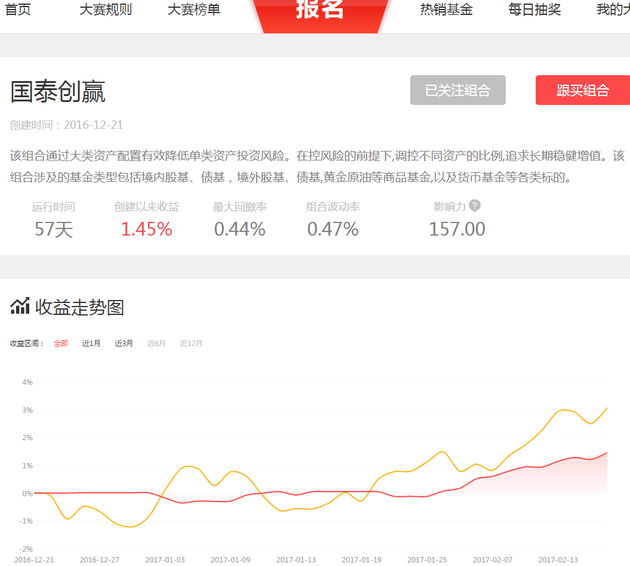Click the 创建时间：2016-12-21 text
Screen dimensions: 630x566
(66, 125)
